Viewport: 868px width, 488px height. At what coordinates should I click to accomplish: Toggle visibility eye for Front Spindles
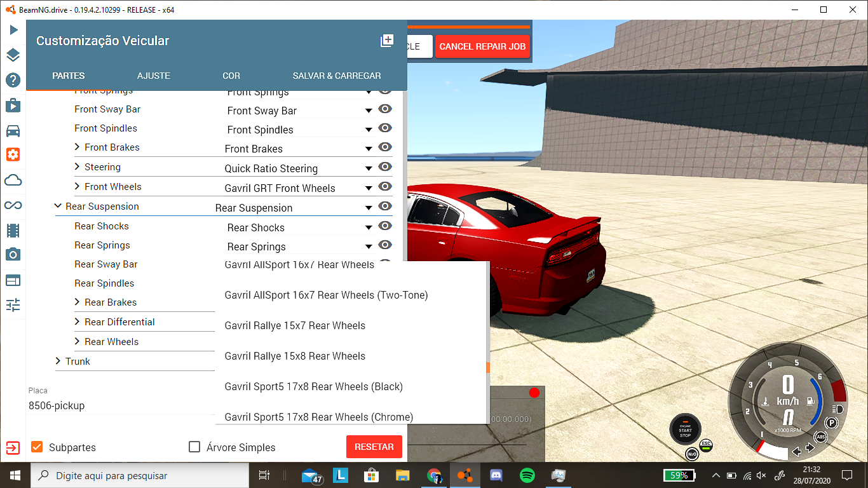point(385,128)
